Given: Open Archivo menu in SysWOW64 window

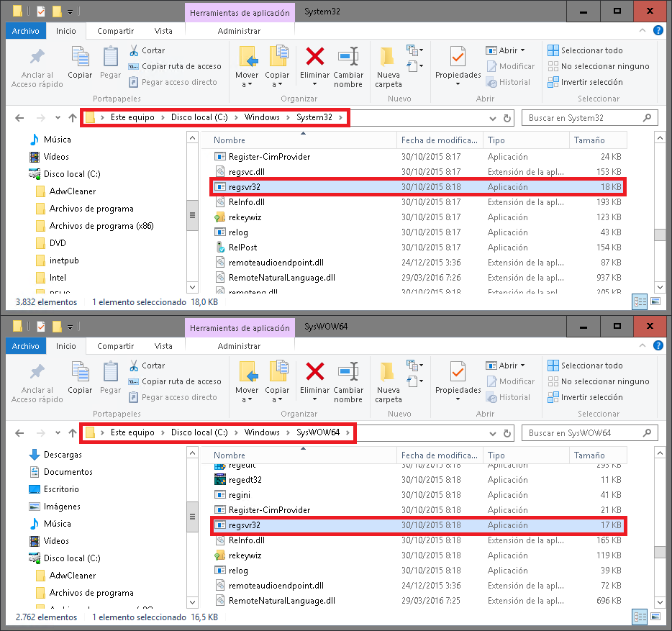Looking at the screenshot, I should tap(26, 346).
